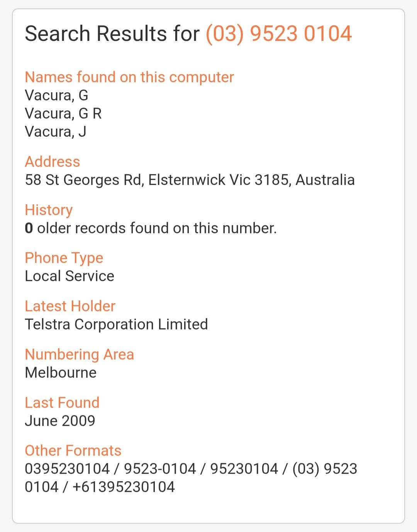The height and width of the screenshot is (532, 417).
Task: Click the "Melbourne" numbering area value
Action: point(61,373)
